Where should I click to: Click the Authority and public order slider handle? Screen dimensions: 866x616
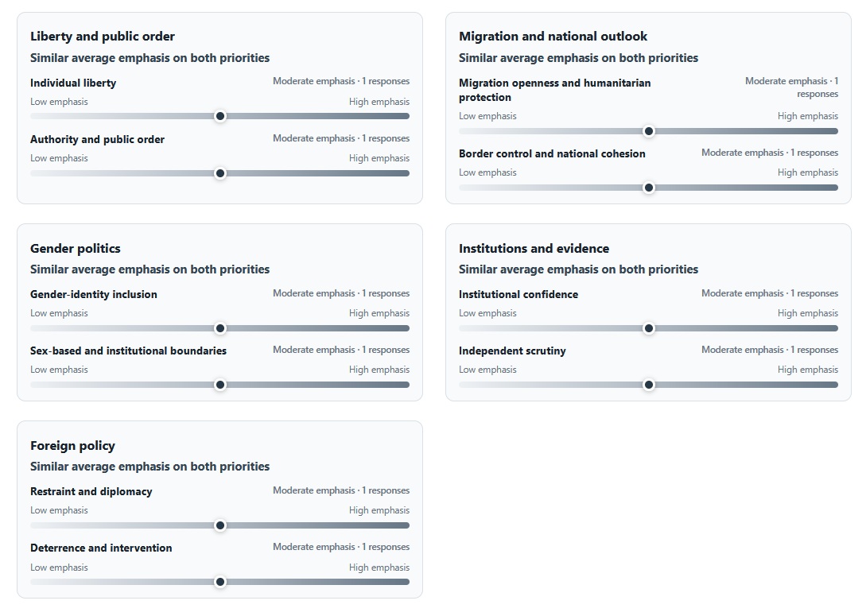[x=219, y=173]
